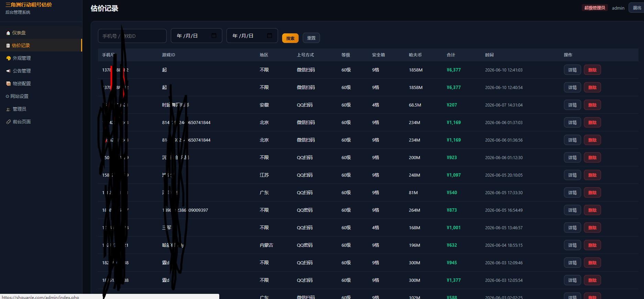This screenshot has height=299, width=644.
Task: Delete the ¥1,377 record
Action: 592,280
